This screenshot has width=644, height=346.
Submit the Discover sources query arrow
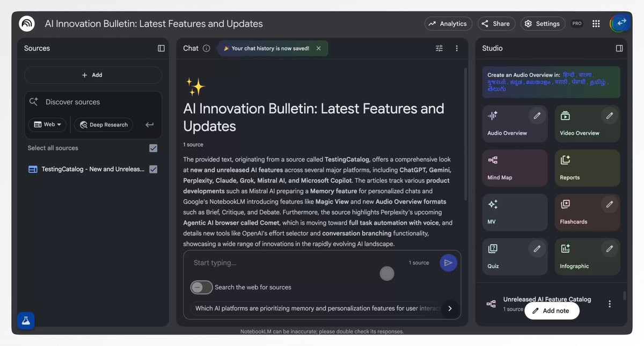pos(150,125)
